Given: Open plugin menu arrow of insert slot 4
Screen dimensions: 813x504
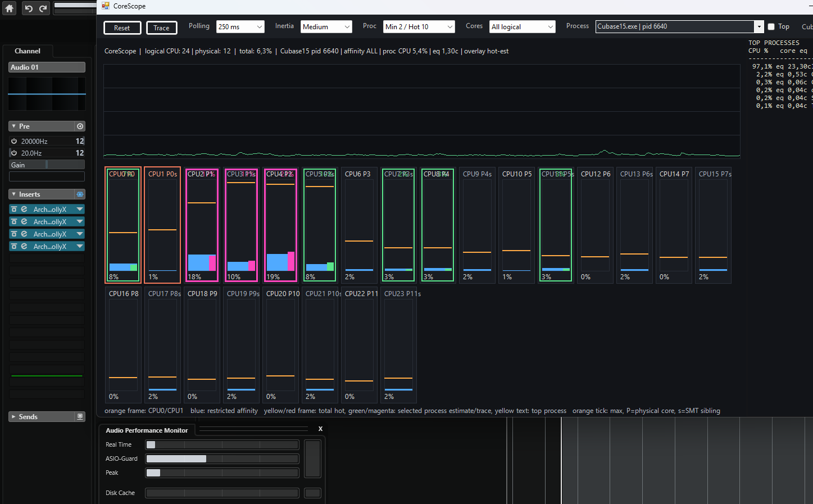Looking at the screenshot, I should [x=80, y=246].
